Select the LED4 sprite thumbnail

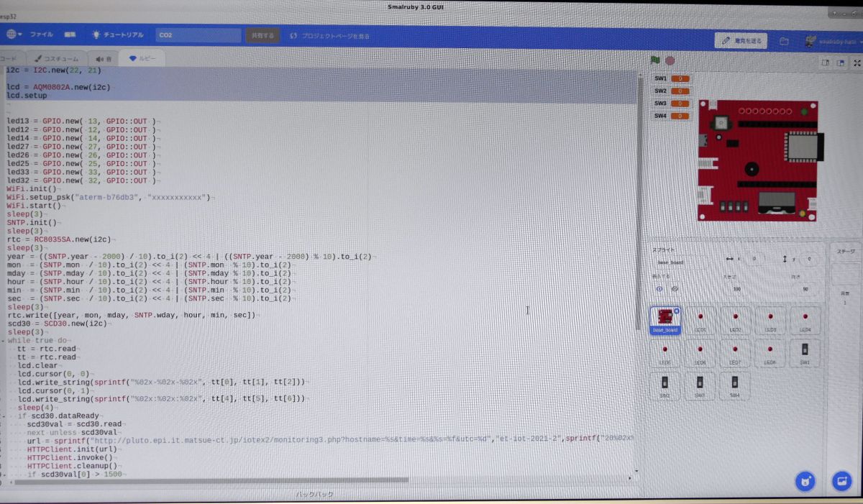pos(805,319)
